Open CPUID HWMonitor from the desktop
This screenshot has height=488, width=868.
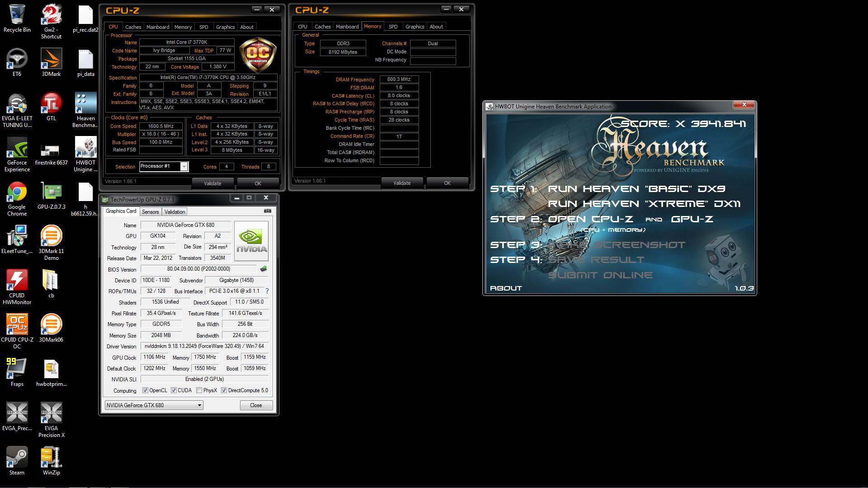coord(17,287)
